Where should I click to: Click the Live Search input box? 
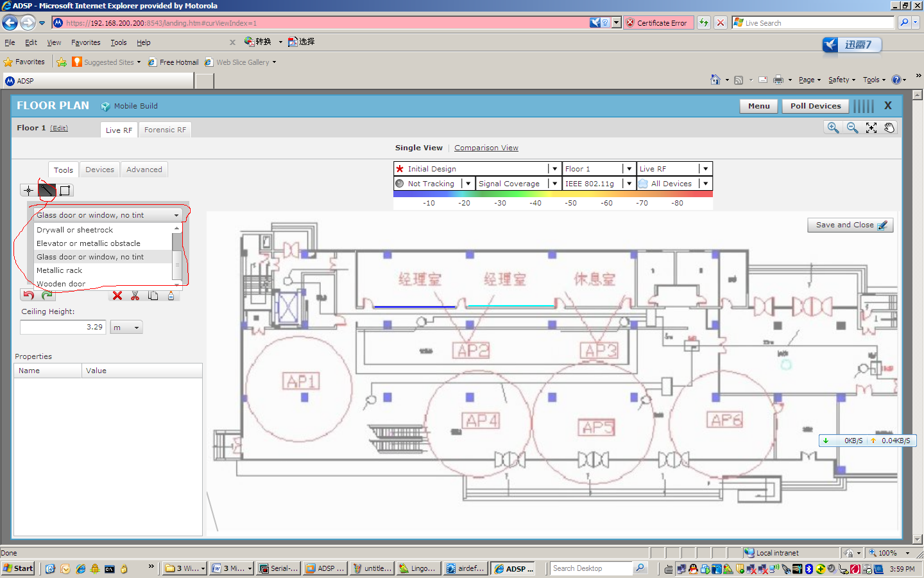[x=813, y=22]
